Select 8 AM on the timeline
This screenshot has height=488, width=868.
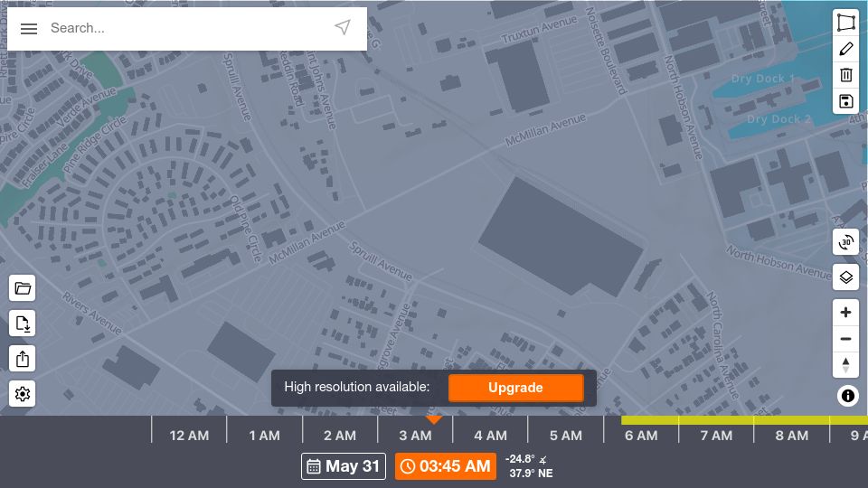(791, 436)
